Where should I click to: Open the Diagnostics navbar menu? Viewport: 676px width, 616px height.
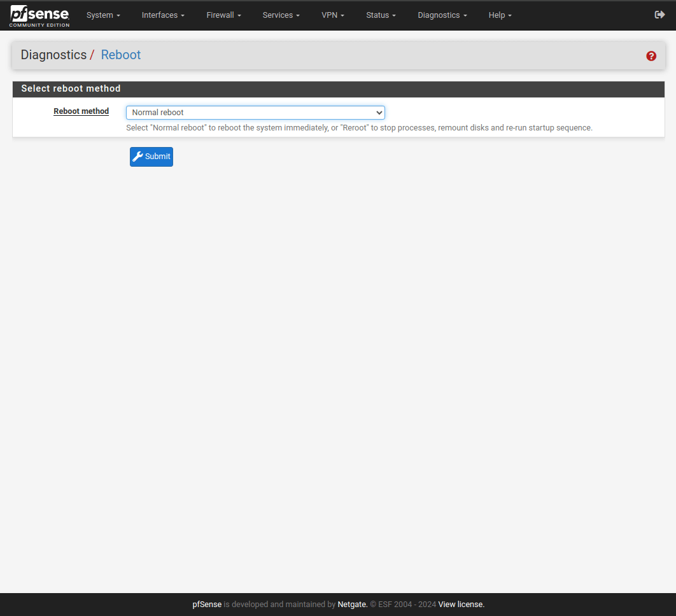click(442, 15)
